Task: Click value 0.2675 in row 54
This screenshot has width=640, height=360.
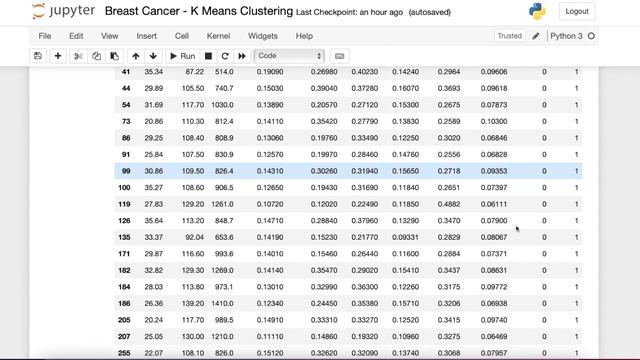Action: (449, 105)
